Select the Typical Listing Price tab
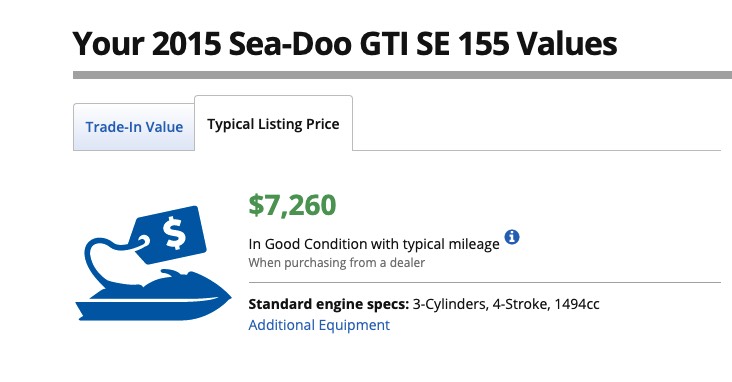732x382 pixels. tap(273, 124)
